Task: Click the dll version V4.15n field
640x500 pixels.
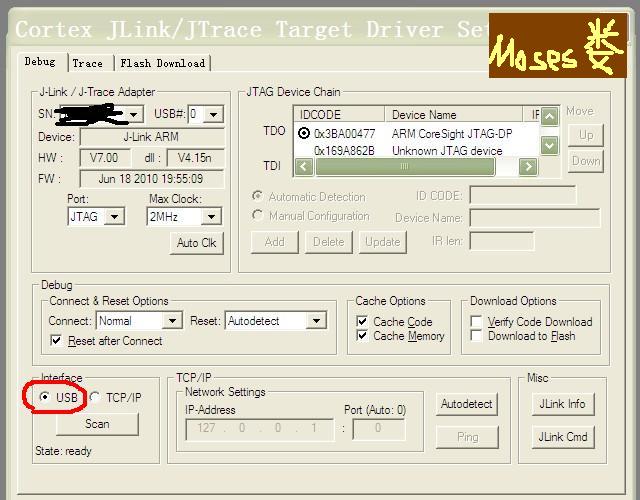Action: pos(195,158)
